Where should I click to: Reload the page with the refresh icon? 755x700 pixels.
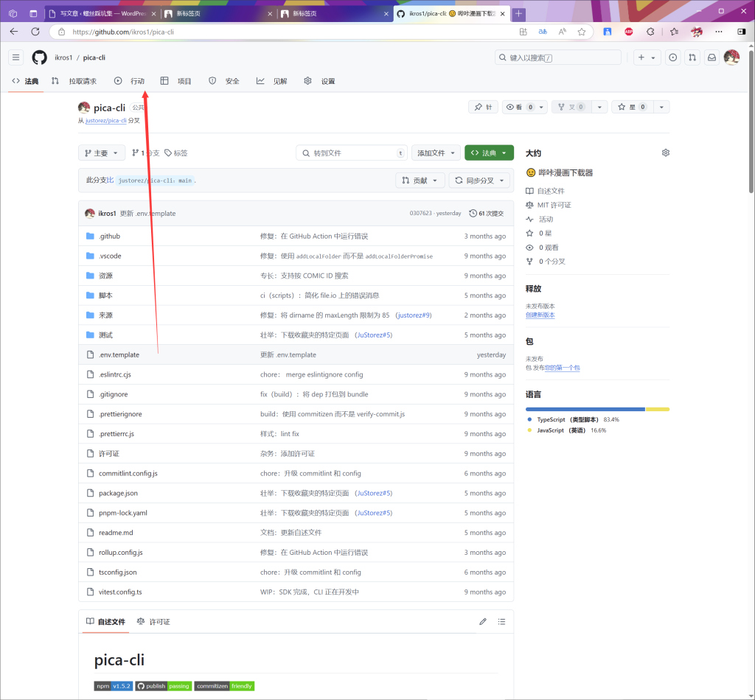35,32
